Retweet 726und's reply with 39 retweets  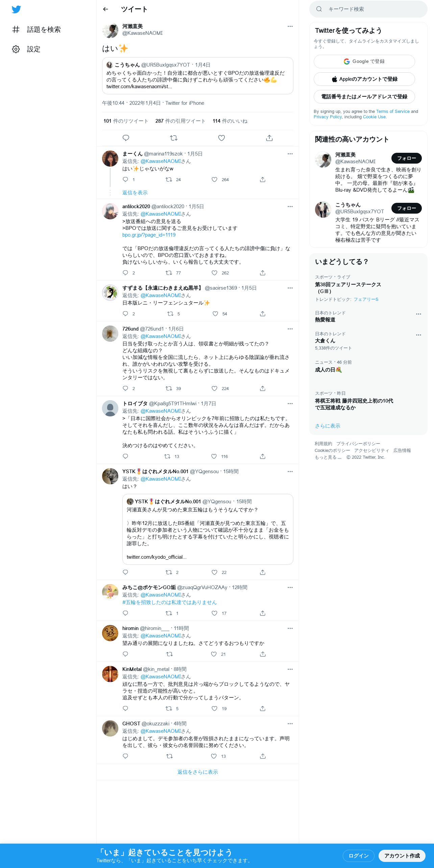(x=169, y=388)
